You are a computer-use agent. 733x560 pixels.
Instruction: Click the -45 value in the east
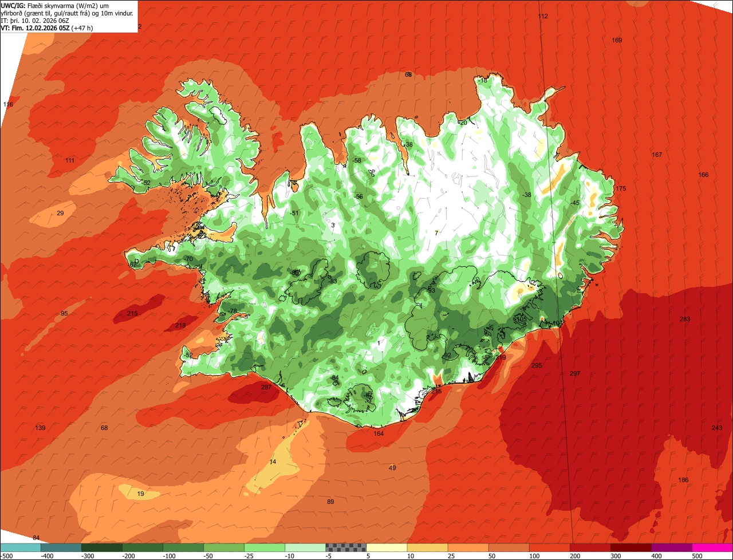click(x=576, y=203)
